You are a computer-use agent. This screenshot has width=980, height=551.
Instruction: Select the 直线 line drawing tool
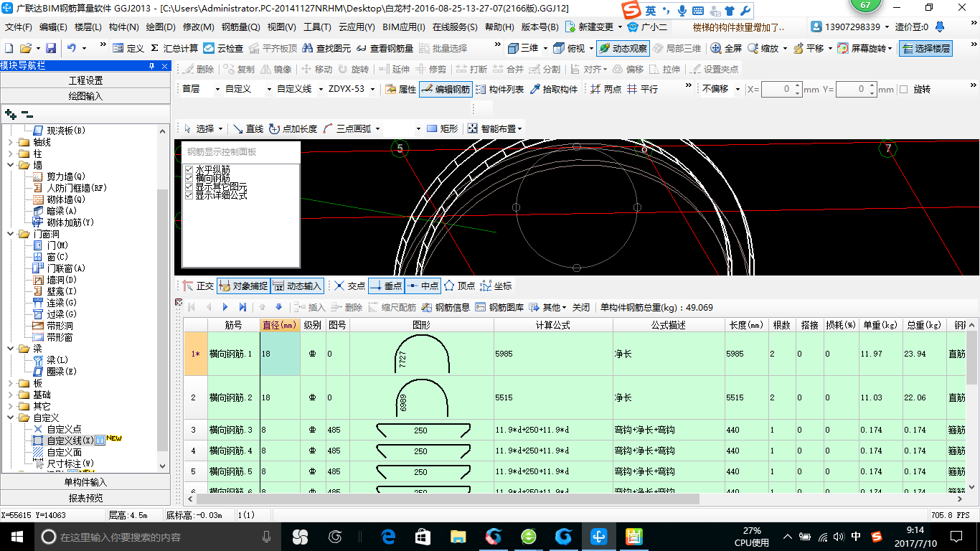coord(248,128)
